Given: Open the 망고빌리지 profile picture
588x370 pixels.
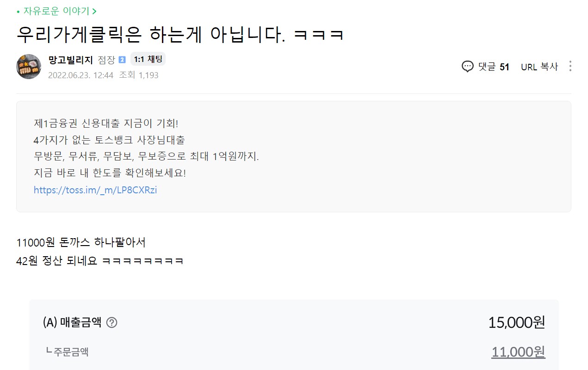Looking at the screenshot, I should (29, 67).
